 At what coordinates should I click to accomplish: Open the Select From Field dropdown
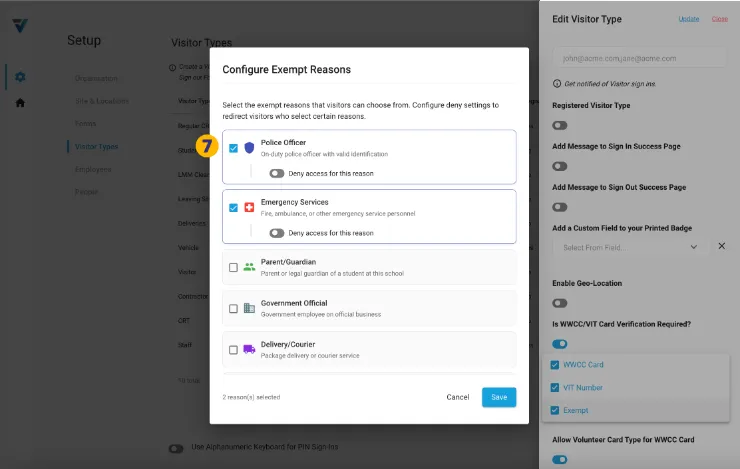[630, 247]
